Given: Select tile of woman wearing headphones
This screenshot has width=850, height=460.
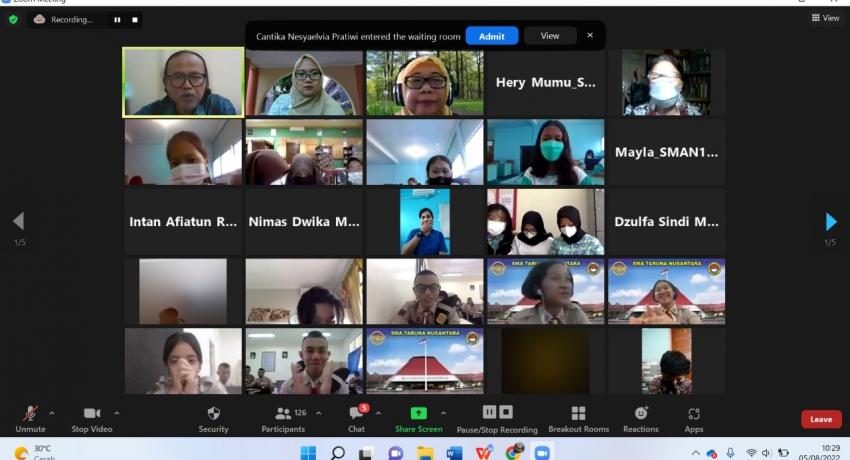Looking at the screenshot, I should click(425, 82).
